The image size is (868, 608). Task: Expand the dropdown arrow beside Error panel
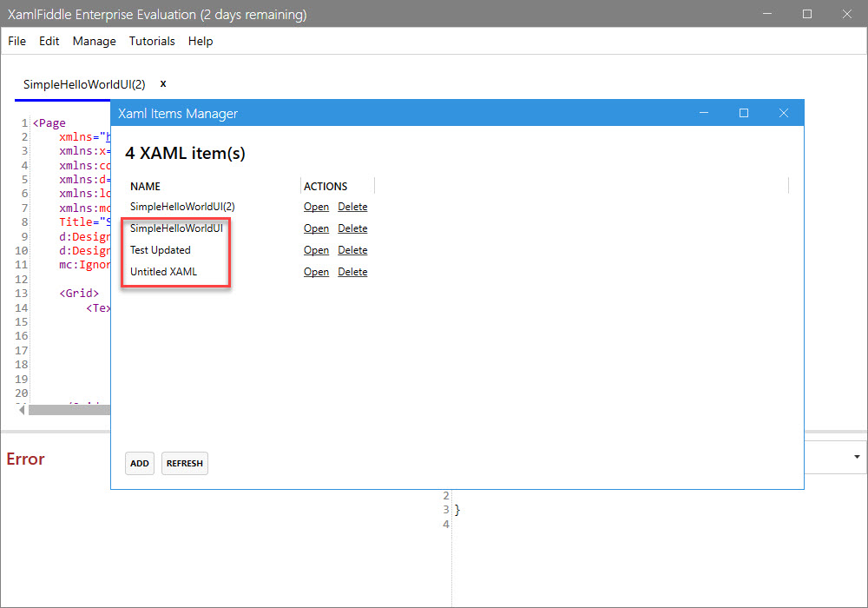tap(857, 457)
